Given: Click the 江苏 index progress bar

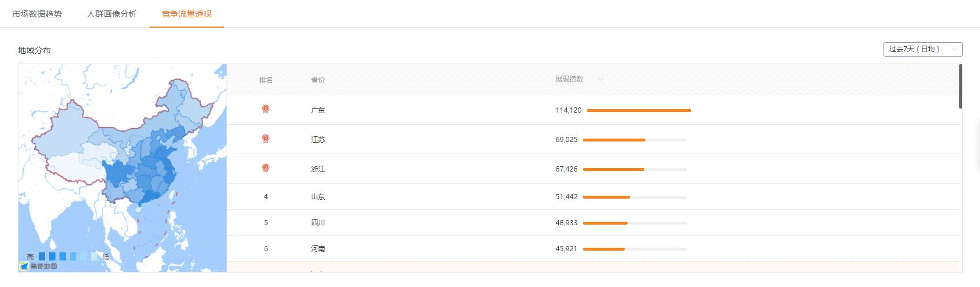Looking at the screenshot, I should click(x=634, y=140).
